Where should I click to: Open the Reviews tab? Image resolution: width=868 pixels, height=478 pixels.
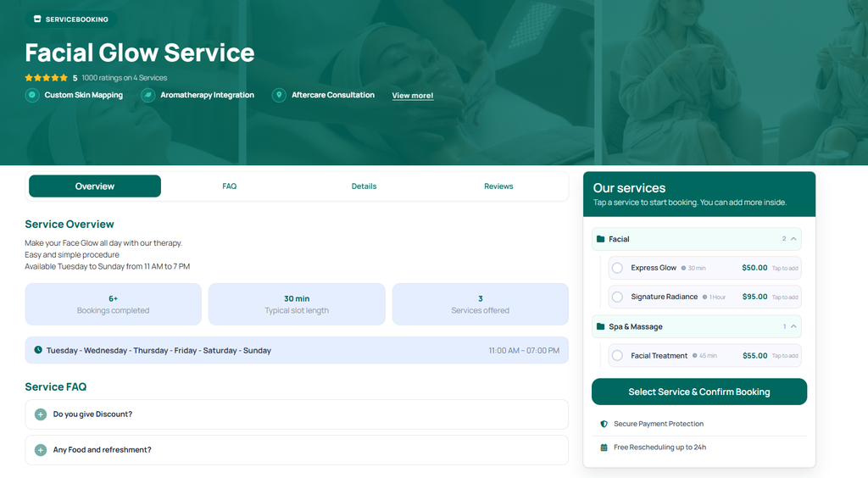[498, 186]
